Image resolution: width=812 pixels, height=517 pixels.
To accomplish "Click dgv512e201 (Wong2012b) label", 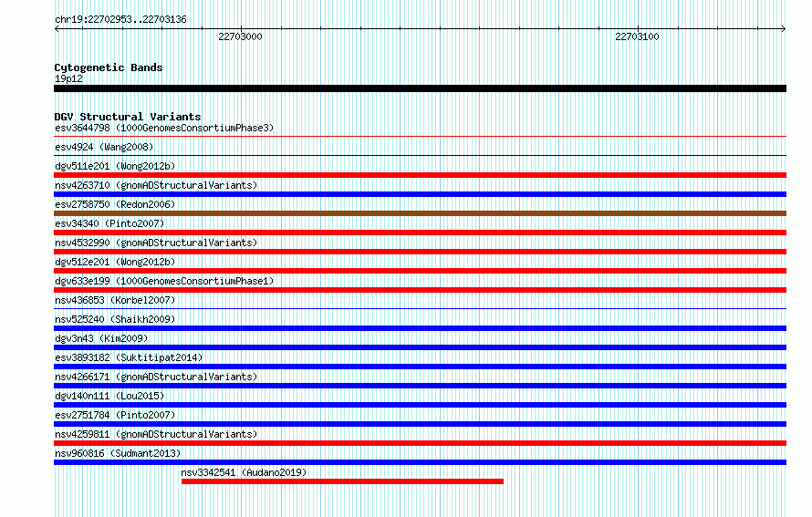I will (115, 262).
